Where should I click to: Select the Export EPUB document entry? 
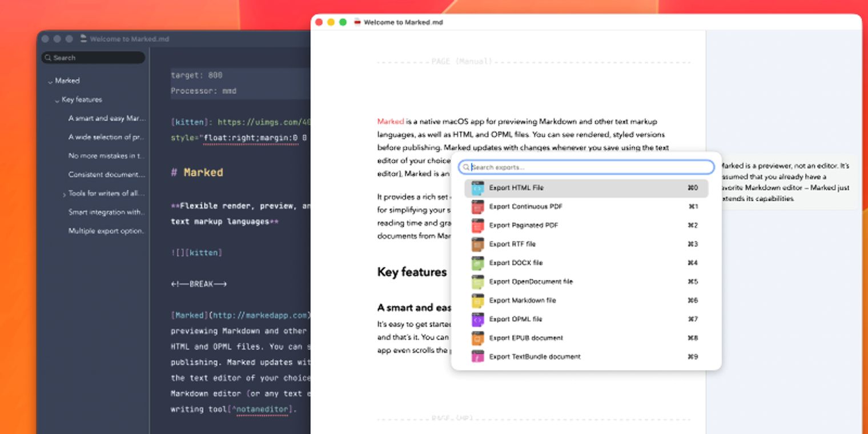tap(586, 338)
